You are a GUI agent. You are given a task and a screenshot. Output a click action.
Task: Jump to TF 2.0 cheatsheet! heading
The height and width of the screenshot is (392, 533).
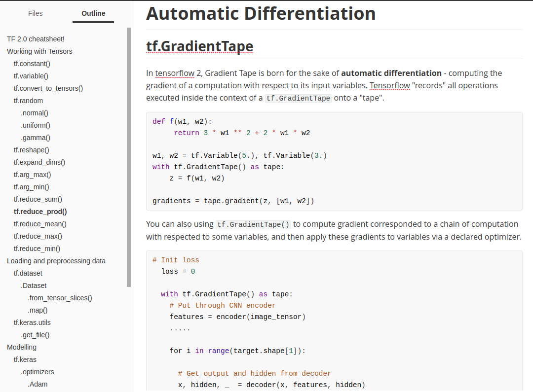[36, 39]
